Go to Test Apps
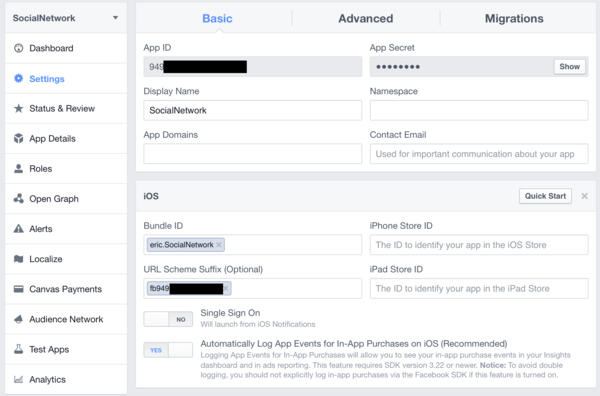This screenshot has width=600, height=396. coord(66,349)
